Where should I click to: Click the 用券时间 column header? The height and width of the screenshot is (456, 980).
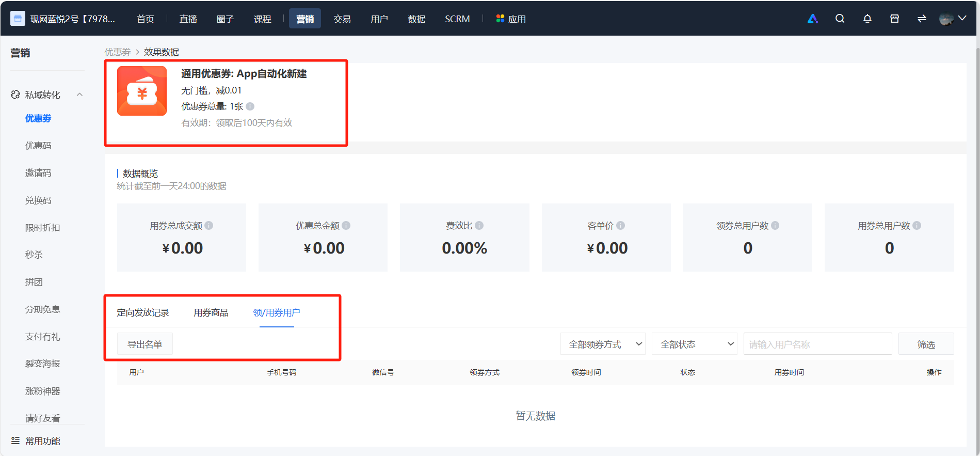click(x=789, y=372)
